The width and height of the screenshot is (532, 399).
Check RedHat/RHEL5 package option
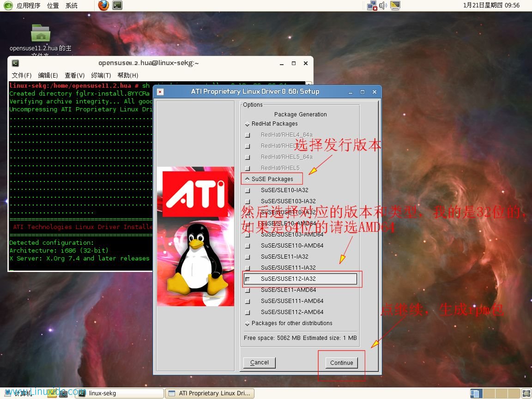(248, 168)
